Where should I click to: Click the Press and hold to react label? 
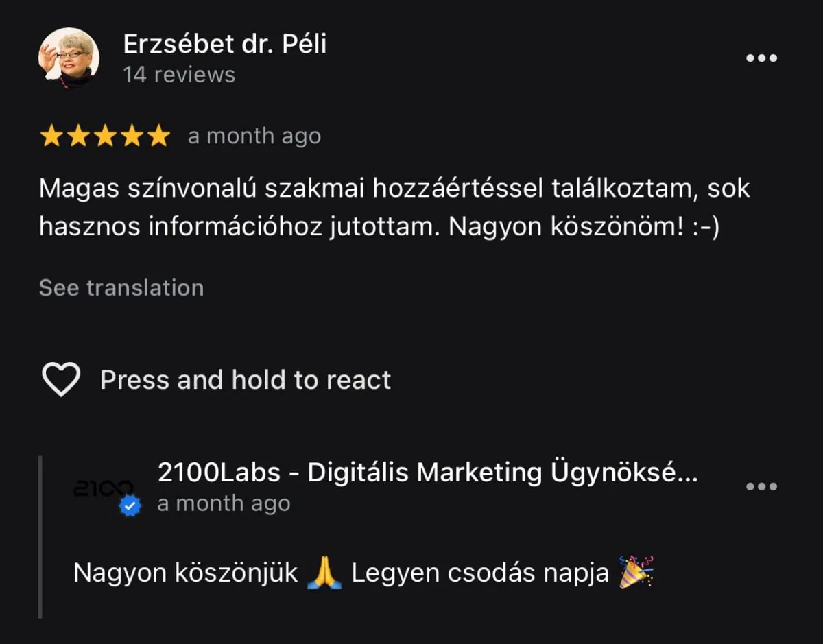(246, 379)
